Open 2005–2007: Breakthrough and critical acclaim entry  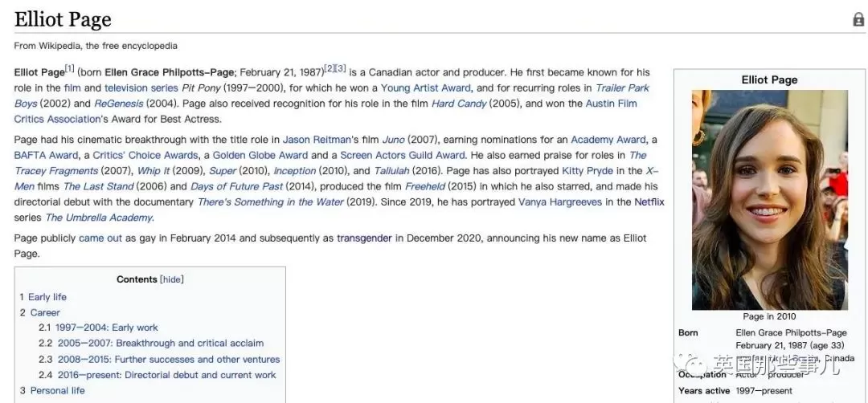pyautogui.click(x=161, y=343)
